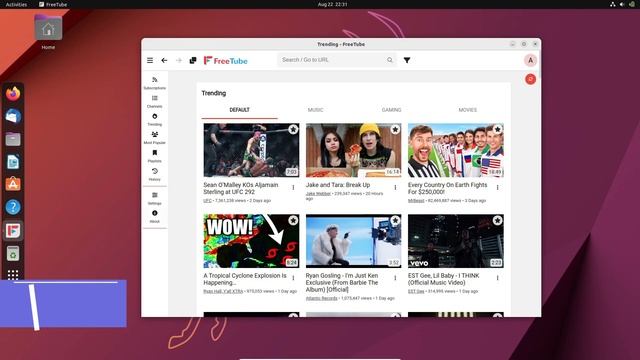Launch Firefox from the Ubuntu dock
The height and width of the screenshot is (360, 640).
tap(13, 93)
